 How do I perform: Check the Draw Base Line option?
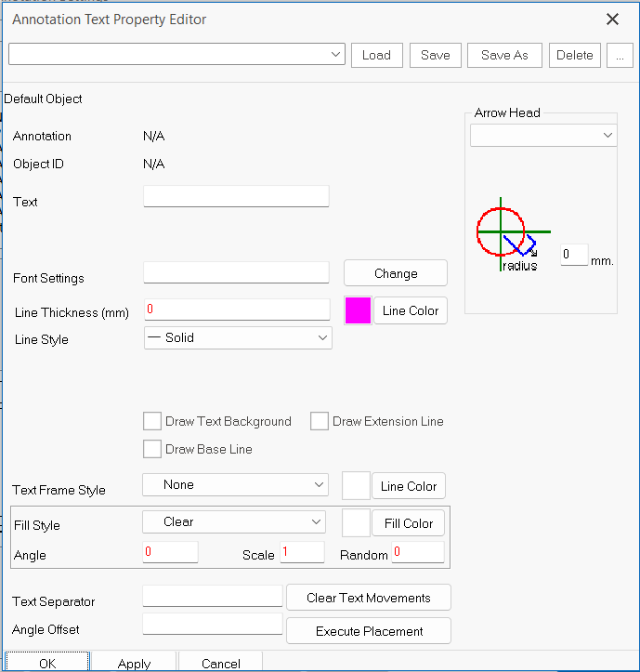click(x=153, y=449)
